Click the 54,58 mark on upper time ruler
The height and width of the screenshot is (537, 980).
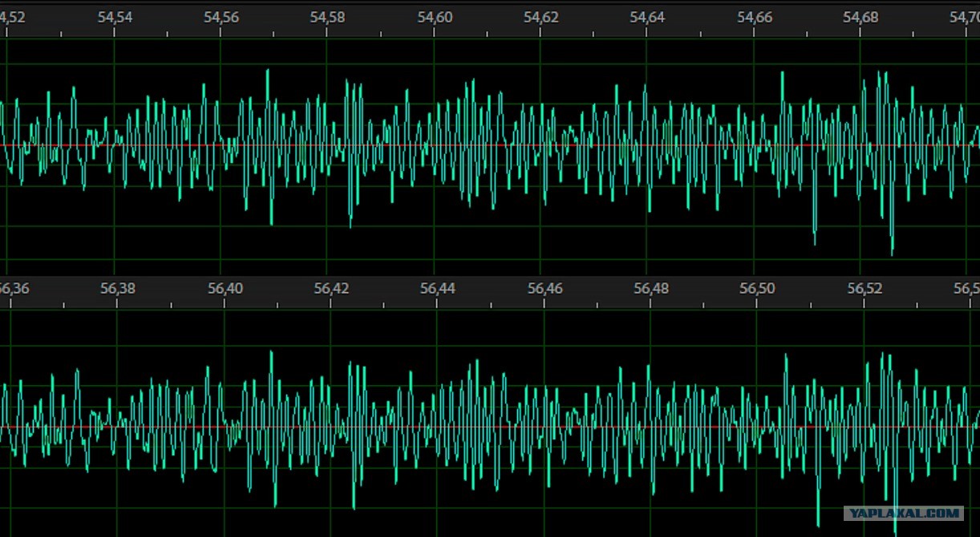coord(328,17)
